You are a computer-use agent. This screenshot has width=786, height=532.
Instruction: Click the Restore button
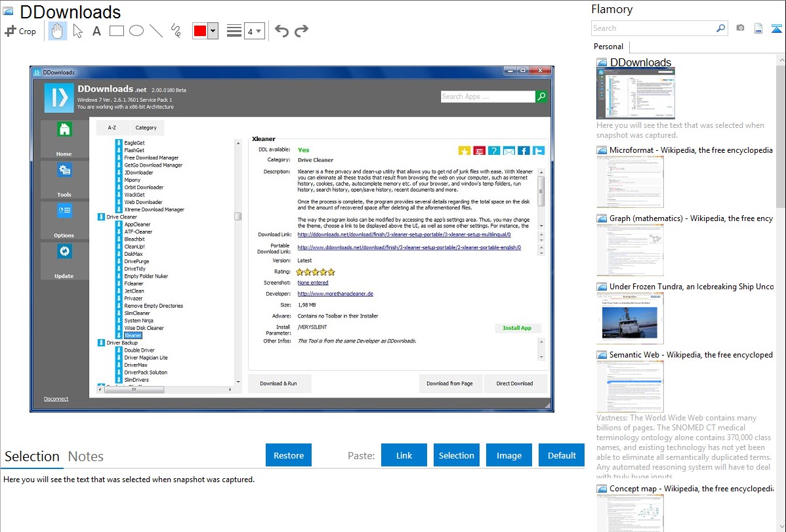tap(289, 455)
